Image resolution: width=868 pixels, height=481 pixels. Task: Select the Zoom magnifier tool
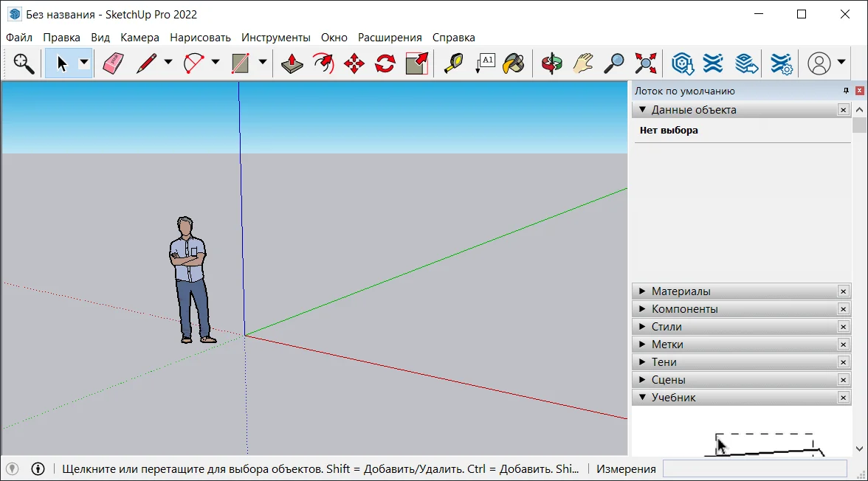pyautogui.click(x=614, y=63)
